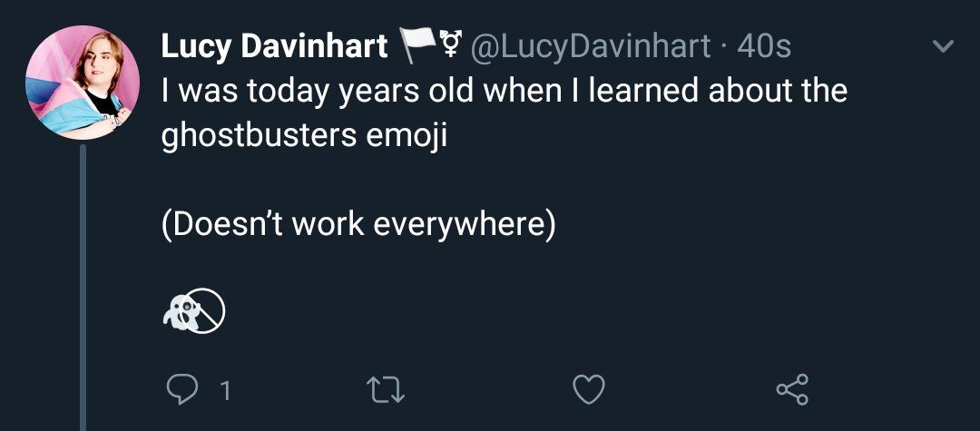Click the text line 'ghostbusters emoji'
Image resolution: width=980 pixels, height=431 pixels.
pos(305,136)
